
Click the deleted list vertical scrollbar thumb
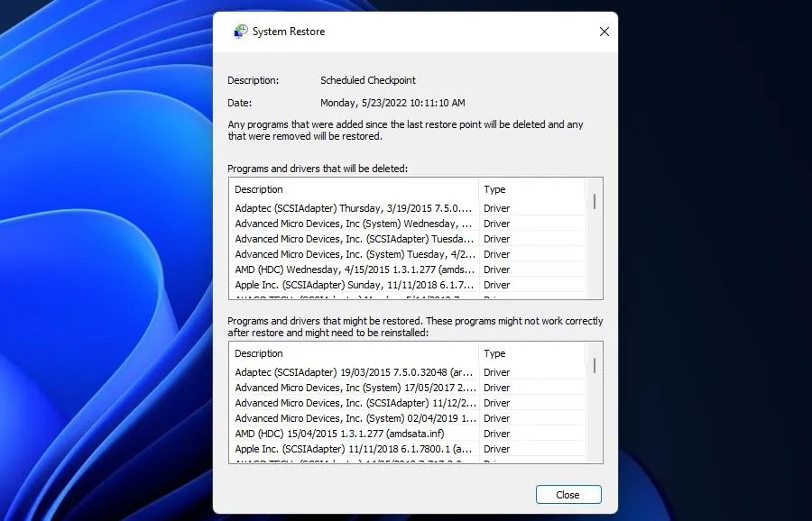click(595, 202)
